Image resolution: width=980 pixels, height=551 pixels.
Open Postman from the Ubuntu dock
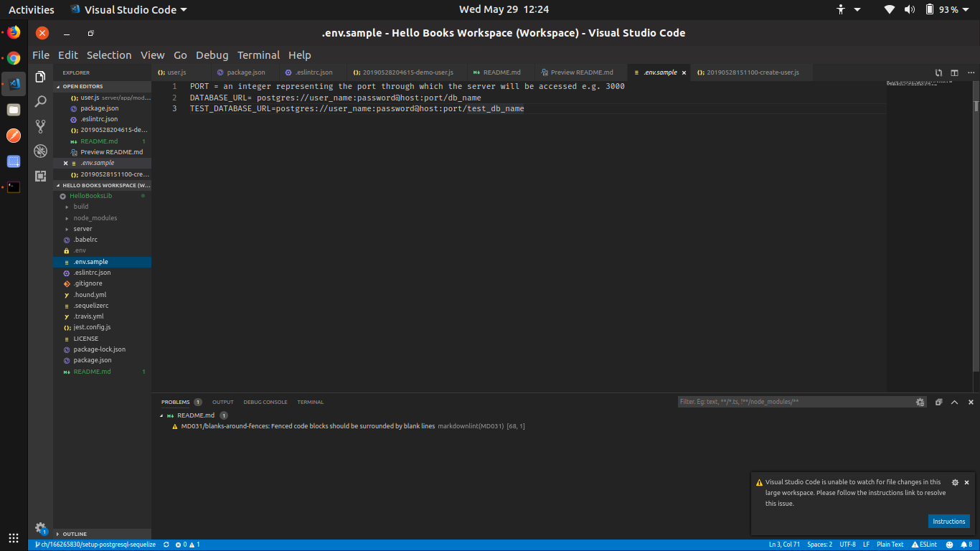[13, 136]
